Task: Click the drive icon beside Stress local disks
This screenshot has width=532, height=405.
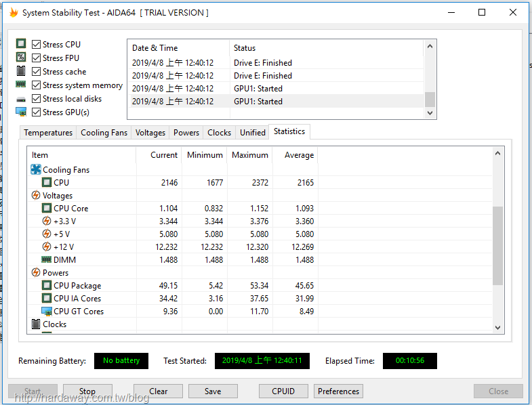Action: [21, 100]
